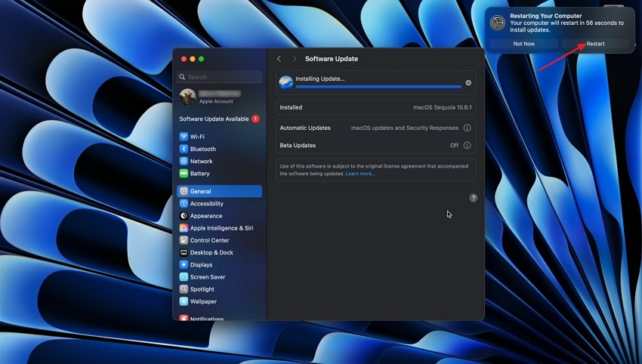Show info for Beta Updates
642x364 pixels.
[468, 145]
